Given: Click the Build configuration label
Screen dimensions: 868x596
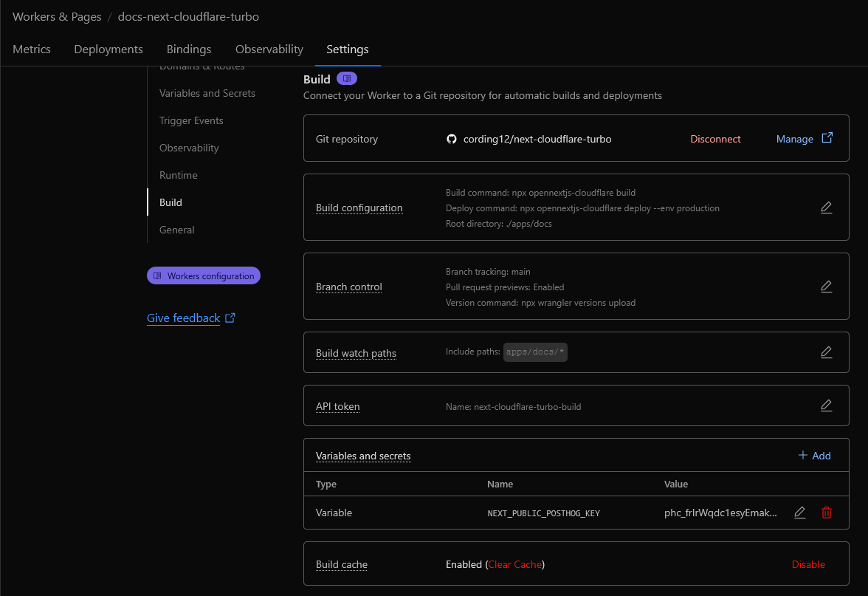Looking at the screenshot, I should point(359,208).
